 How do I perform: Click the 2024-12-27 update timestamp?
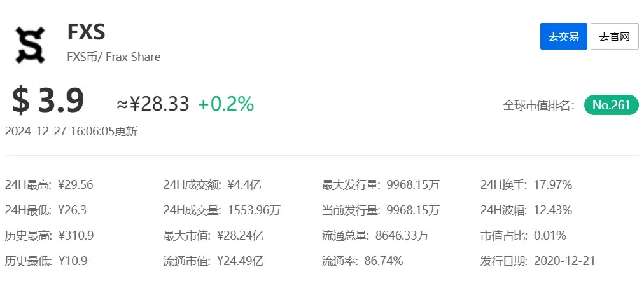[x=71, y=132]
